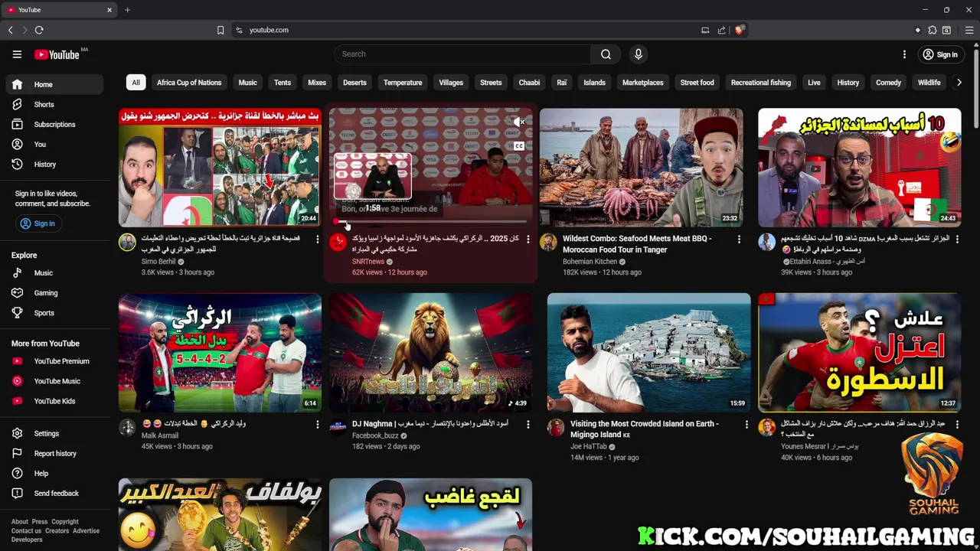Open the browser extensions puzzle icon

click(x=932, y=30)
